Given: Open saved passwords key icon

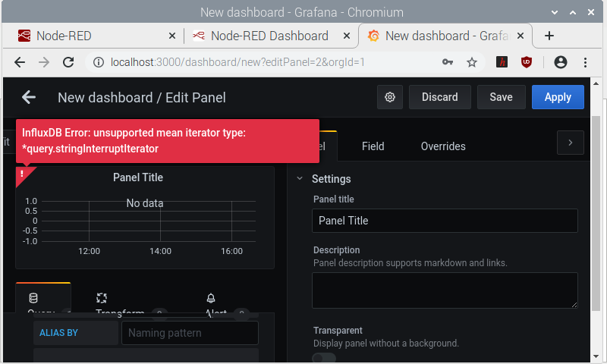Looking at the screenshot, I should click(x=448, y=62).
